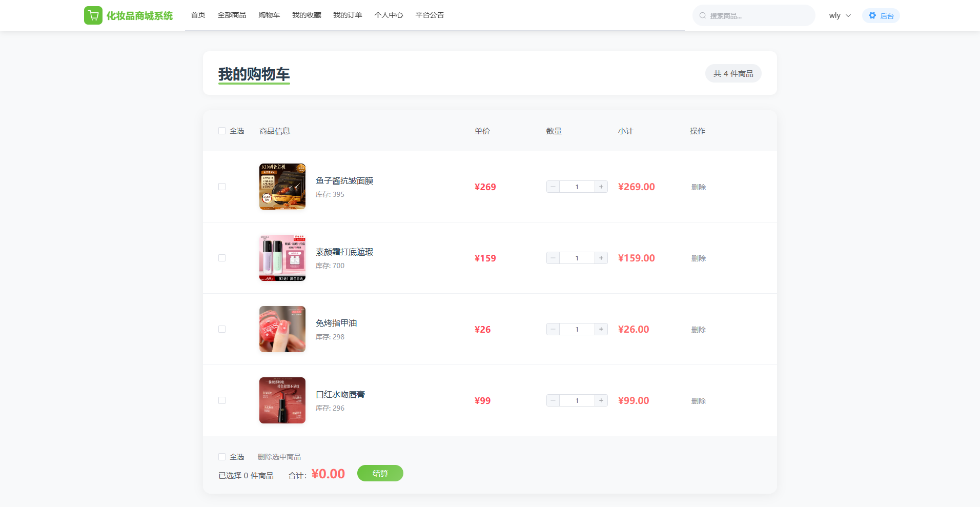
Task: Check the 全选 box in table header
Action: tap(222, 131)
